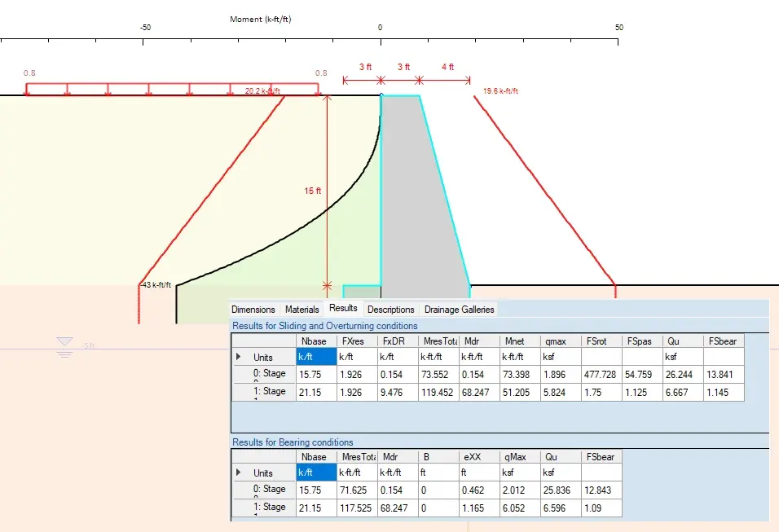Click the FSrot value 1.75
779x532 pixels.
601,392
